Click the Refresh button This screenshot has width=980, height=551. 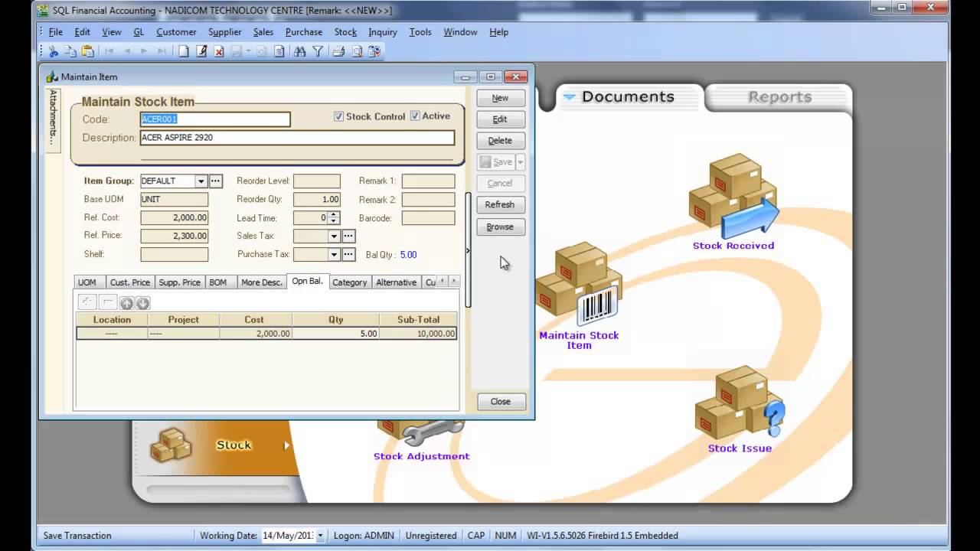point(500,204)
